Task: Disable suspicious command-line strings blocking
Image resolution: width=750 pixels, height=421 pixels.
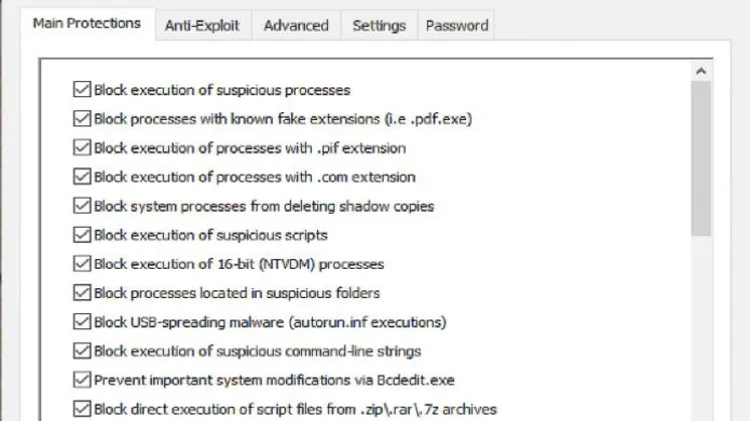Action: (x=82, y=351)
